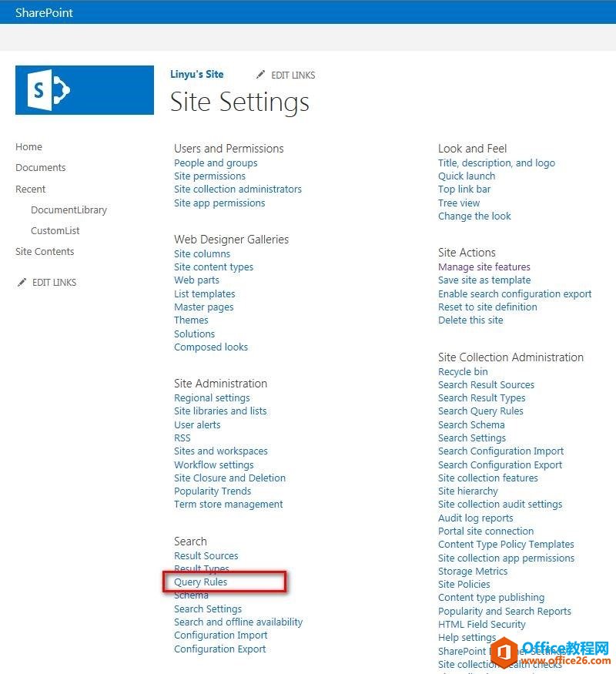Open Regional settings link
616x674 pixels.
point(212,398)
